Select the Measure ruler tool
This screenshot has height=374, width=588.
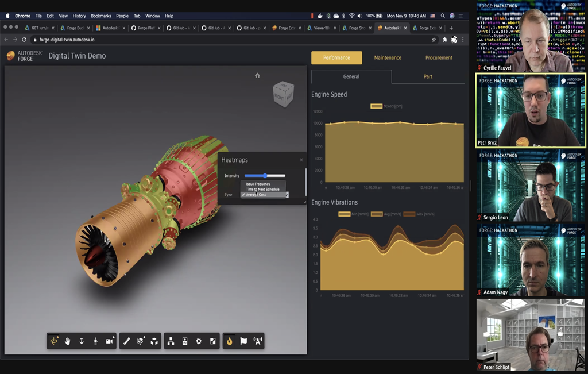coord(127,341)
